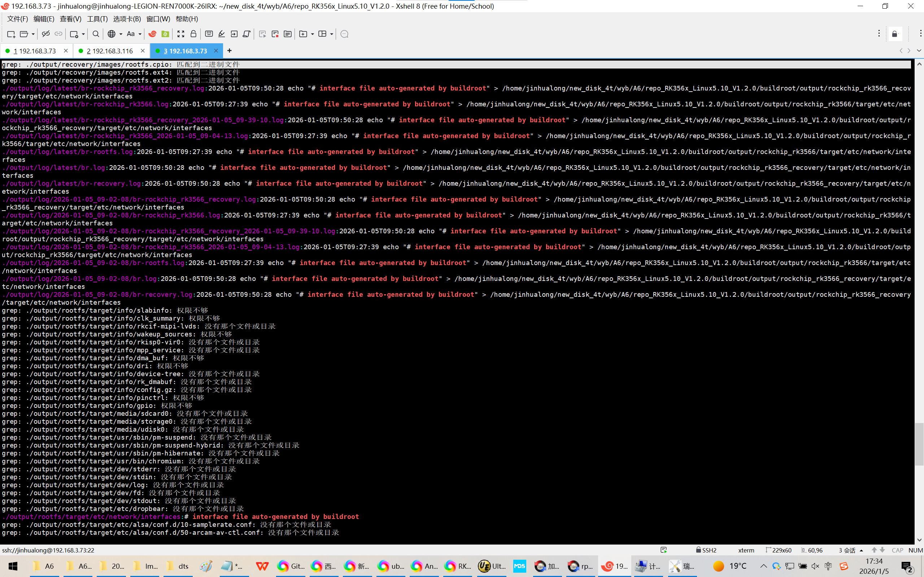Screen dimensions: 924x577
Task: Add a new tab with plus button
Action: 230,51
